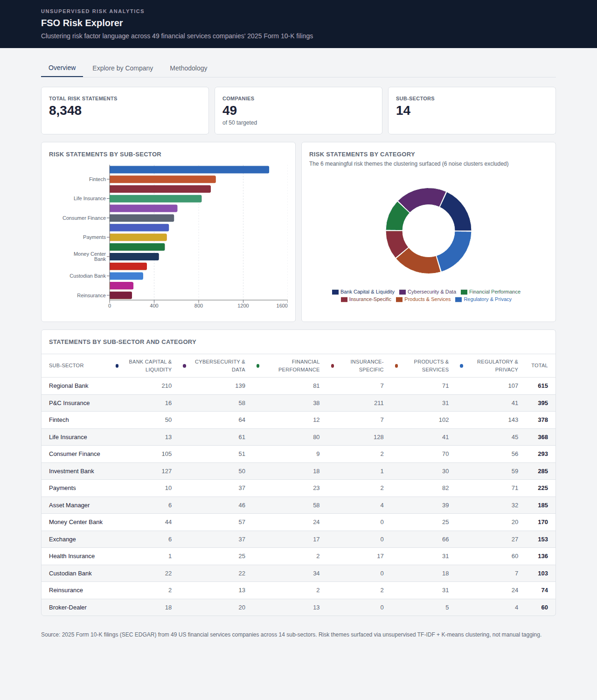Open the Explore by Company tab

click(123, 68)
